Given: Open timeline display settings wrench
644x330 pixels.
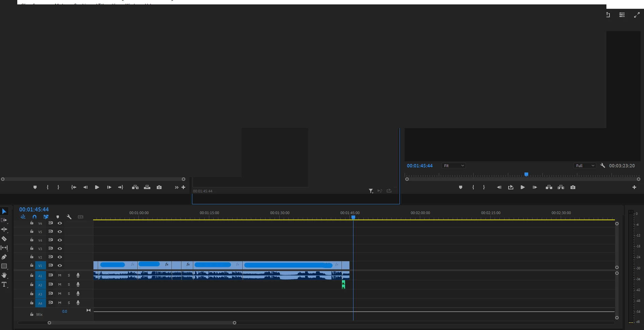Looking at the screenshot, I should [x=69, y=217].
